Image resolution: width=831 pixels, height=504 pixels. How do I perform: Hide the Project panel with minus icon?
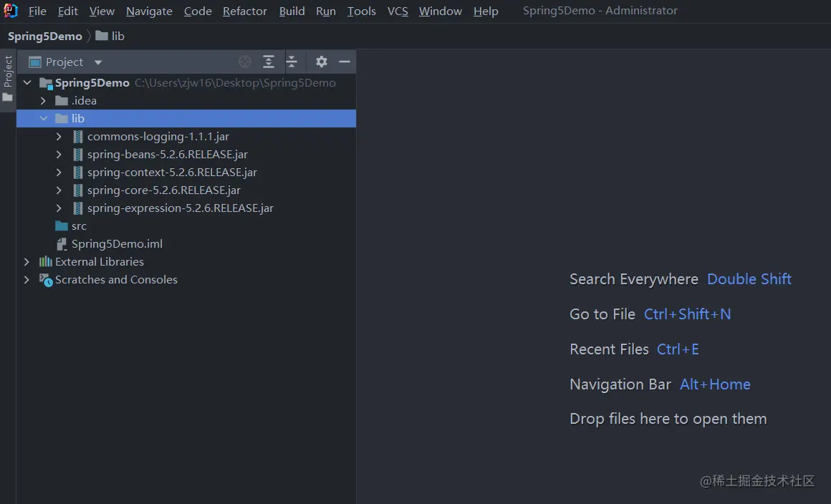345,62
